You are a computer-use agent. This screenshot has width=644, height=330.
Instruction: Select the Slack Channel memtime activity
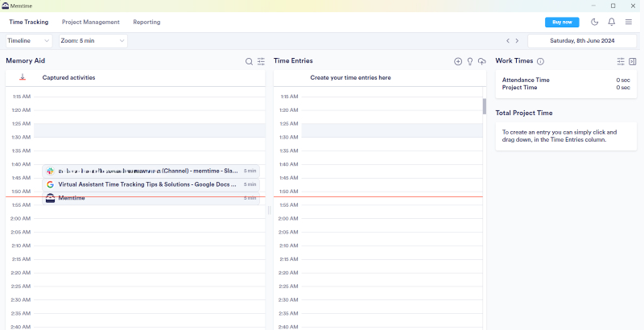point(151,171)
